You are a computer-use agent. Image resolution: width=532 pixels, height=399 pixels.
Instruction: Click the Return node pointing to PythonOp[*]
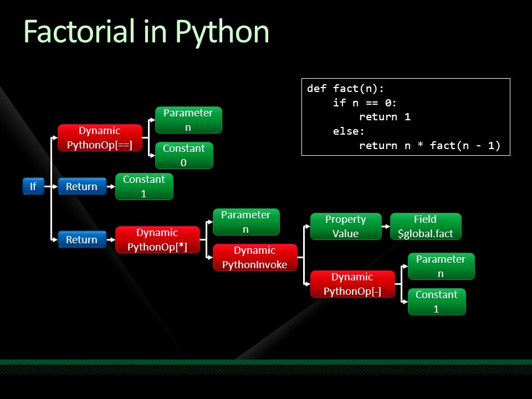tap(82, 239)
